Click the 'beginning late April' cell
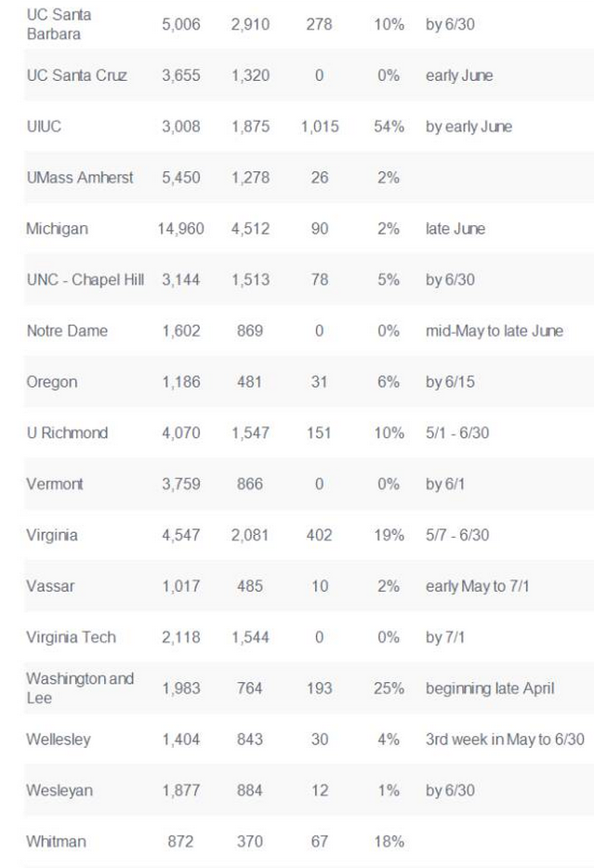This screenshot has height=868, width=594. 489,688
